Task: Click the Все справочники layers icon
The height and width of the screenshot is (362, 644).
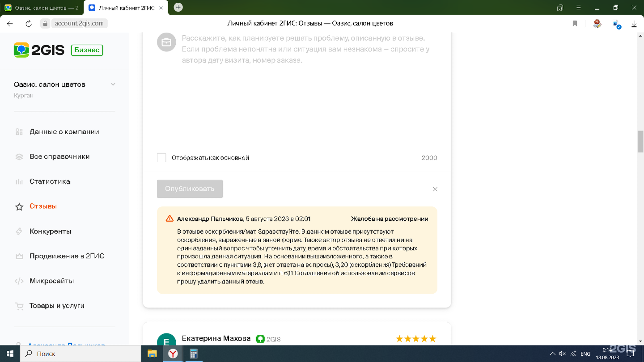Action: 19,157
